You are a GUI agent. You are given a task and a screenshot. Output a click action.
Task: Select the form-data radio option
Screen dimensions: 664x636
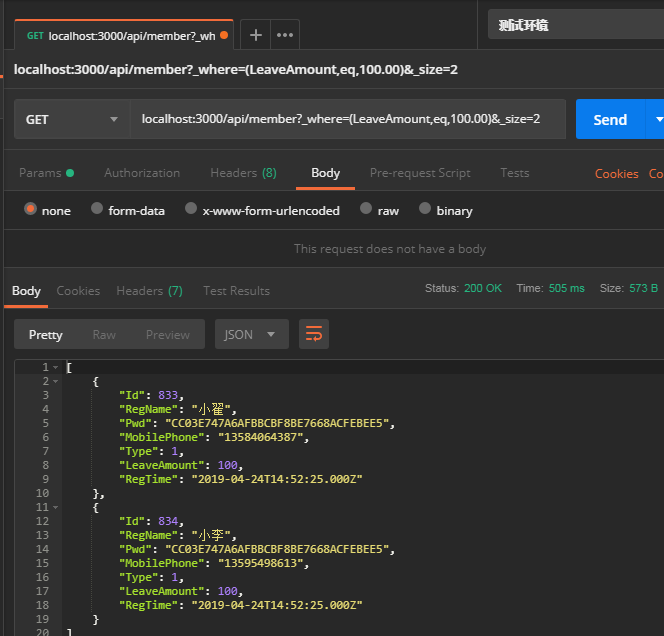(x=97, y=210)
